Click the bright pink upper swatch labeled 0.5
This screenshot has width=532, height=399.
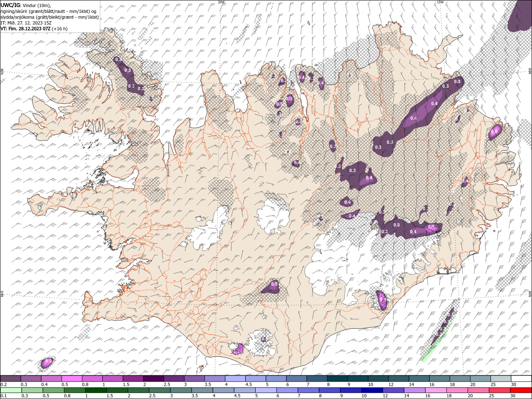pyautogui.click(x=71, y=379)
